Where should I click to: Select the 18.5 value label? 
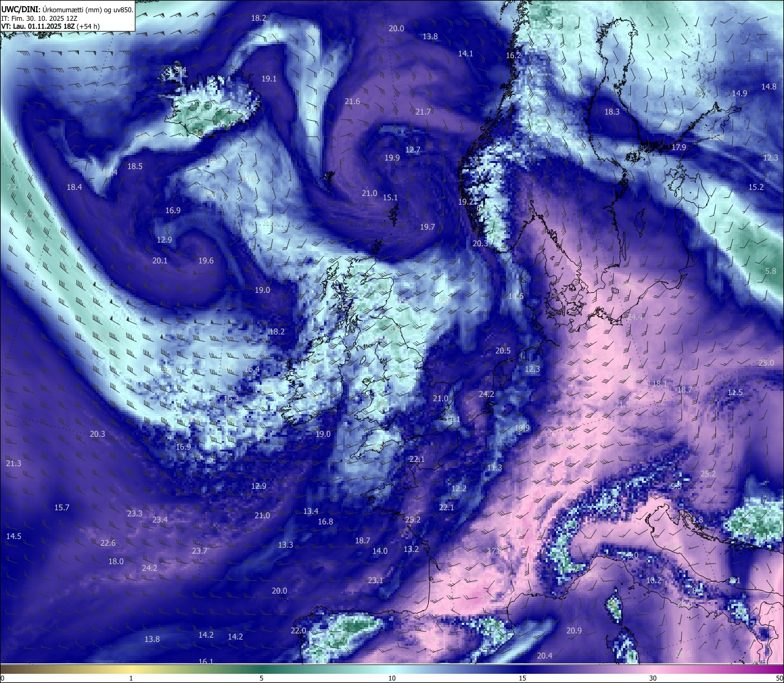[135, 167]
